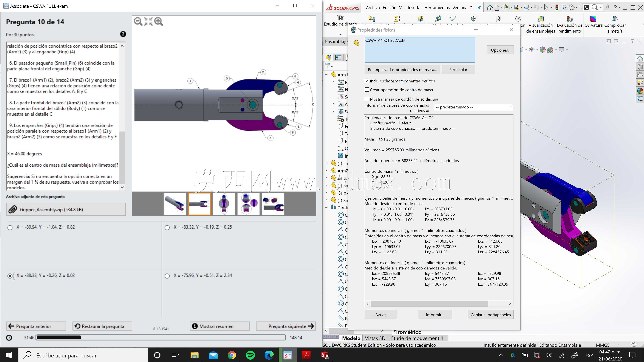
Task: Switch to FeatureManager design tree tab
Action: point(329,58)
